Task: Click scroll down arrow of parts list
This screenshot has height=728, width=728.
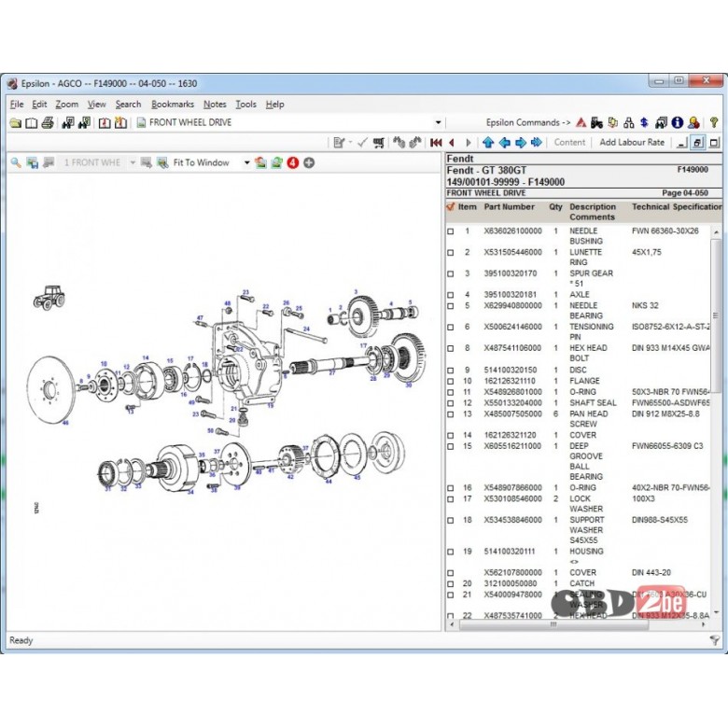Action: [x=716, y=613]
